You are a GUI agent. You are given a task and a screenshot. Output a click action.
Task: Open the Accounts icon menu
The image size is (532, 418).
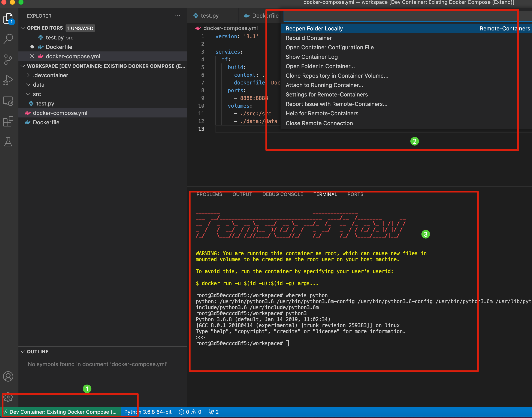point(8,376)
